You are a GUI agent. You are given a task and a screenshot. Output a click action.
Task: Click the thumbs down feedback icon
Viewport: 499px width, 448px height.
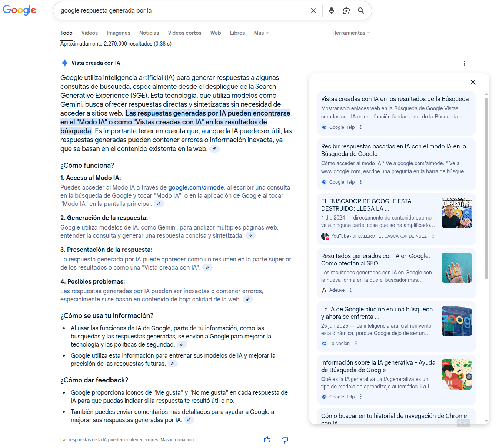pos(285,439)
